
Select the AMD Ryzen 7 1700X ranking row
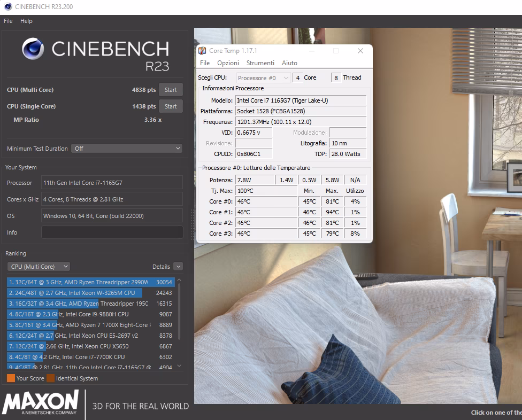pyautogui.click(x=90, y=324)
